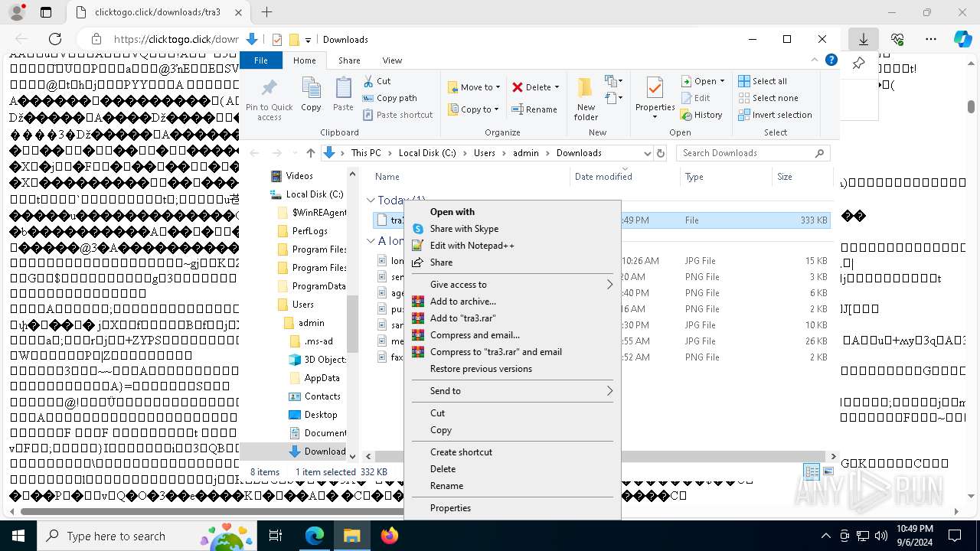Screen dimensions: 980x551
Task: Pin the downloads flyout in Edge
Action: click(x=859, y=64)
